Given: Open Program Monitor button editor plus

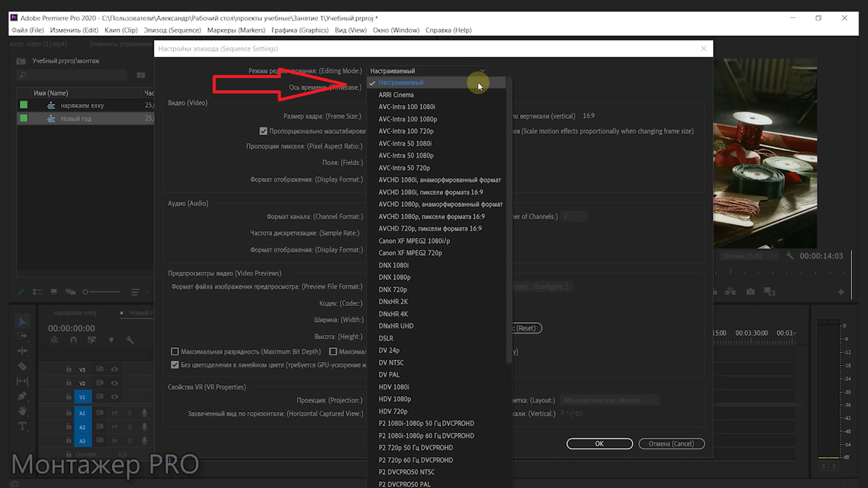Looking at the screenshot, I should click(841, 292).
